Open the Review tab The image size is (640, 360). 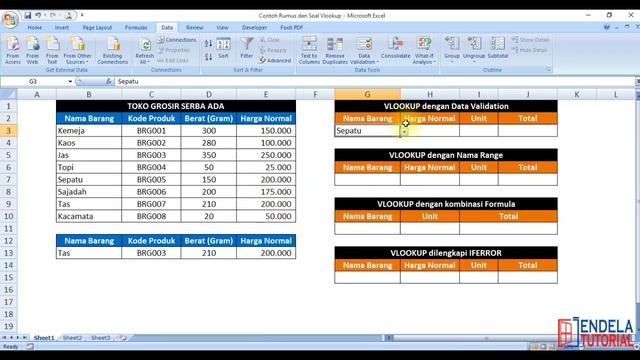tap(195, 27)
